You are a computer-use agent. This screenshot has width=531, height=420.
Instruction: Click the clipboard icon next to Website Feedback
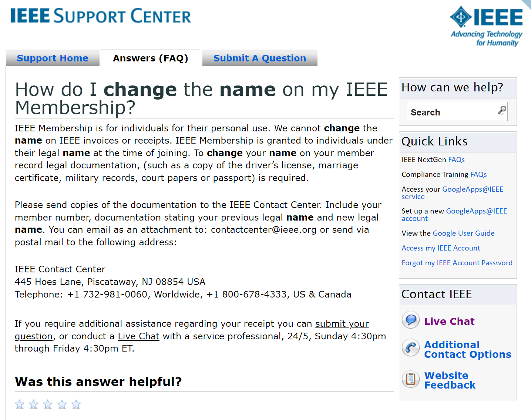410,379
